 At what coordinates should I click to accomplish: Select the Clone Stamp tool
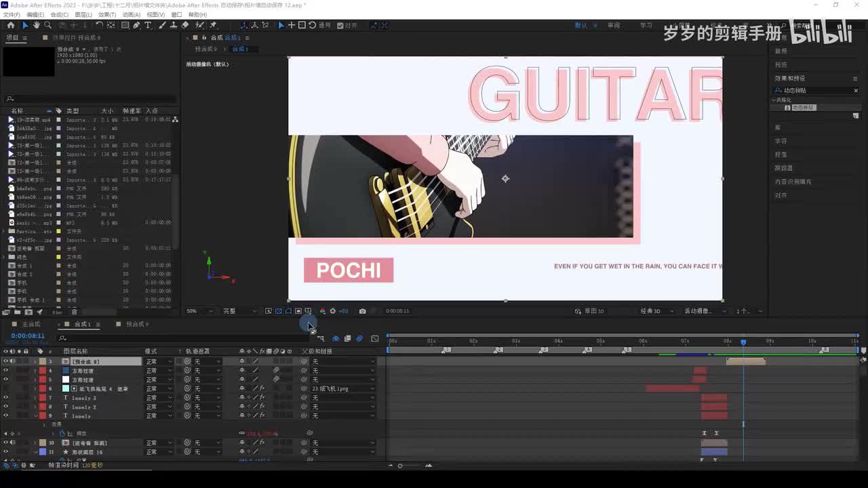[174, 25]
